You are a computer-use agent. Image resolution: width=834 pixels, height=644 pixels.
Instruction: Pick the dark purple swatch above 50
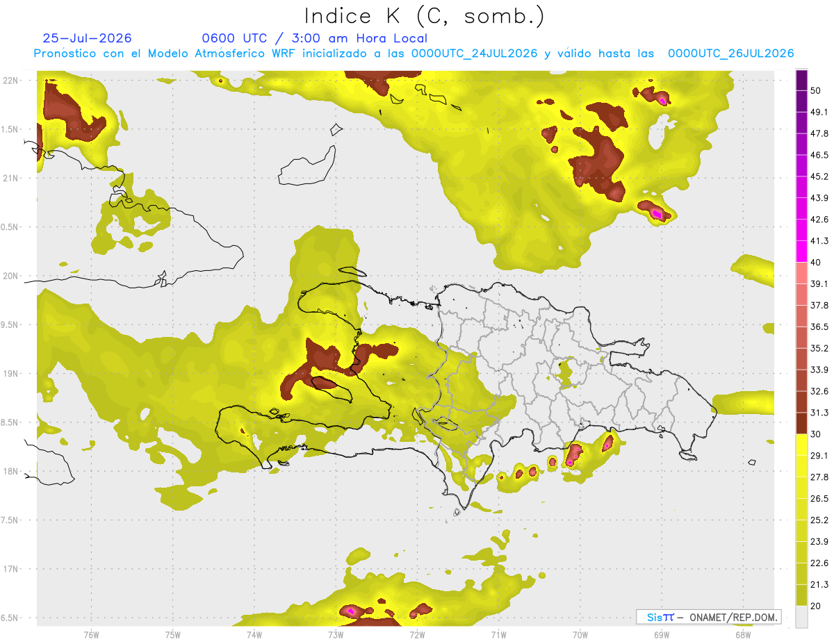pyautogui.click(x=801, y=80)
